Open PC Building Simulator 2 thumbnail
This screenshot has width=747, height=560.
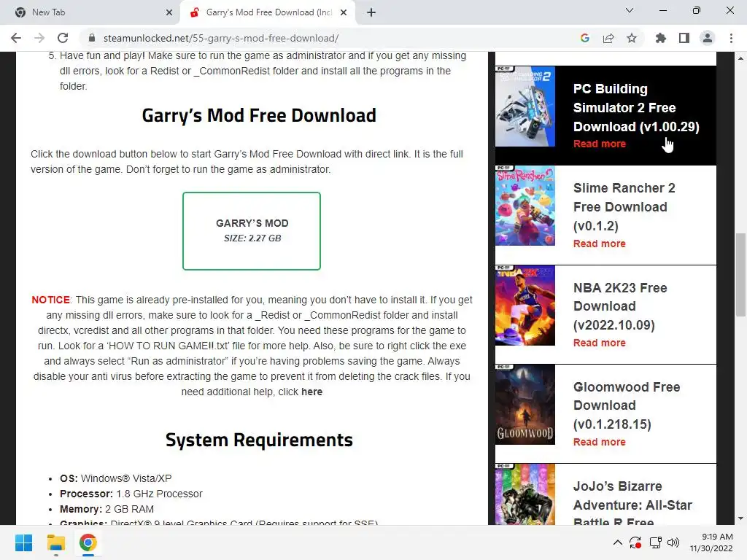click(x=525, y=106)
